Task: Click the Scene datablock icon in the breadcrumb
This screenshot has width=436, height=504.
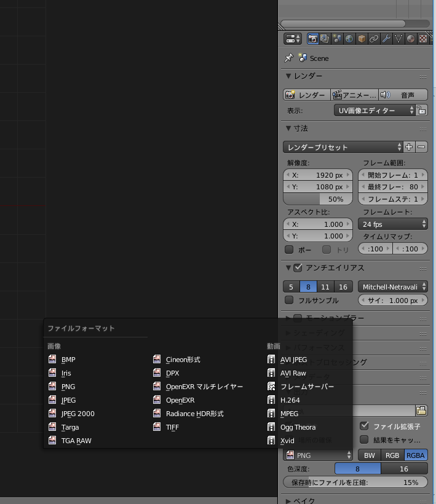Action: click(303, 58)
